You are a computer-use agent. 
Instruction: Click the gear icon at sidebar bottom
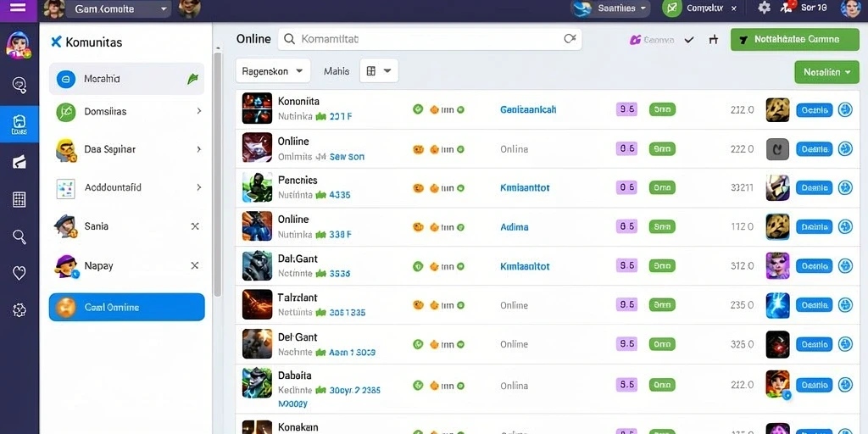[19, 309]
